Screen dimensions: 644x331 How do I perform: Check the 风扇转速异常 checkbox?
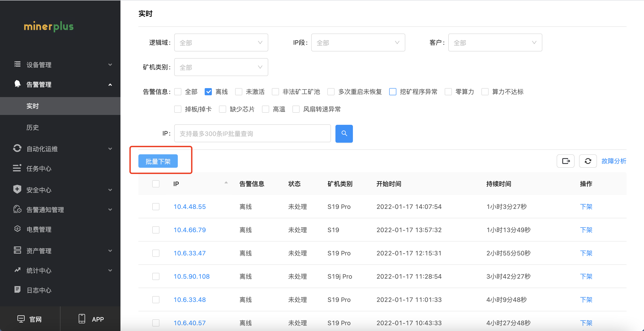click(296, 109)
